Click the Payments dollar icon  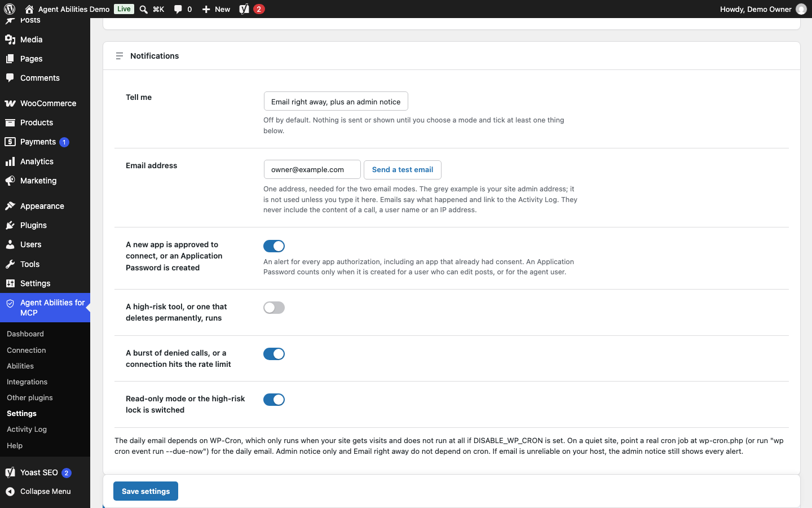[10, 142]
